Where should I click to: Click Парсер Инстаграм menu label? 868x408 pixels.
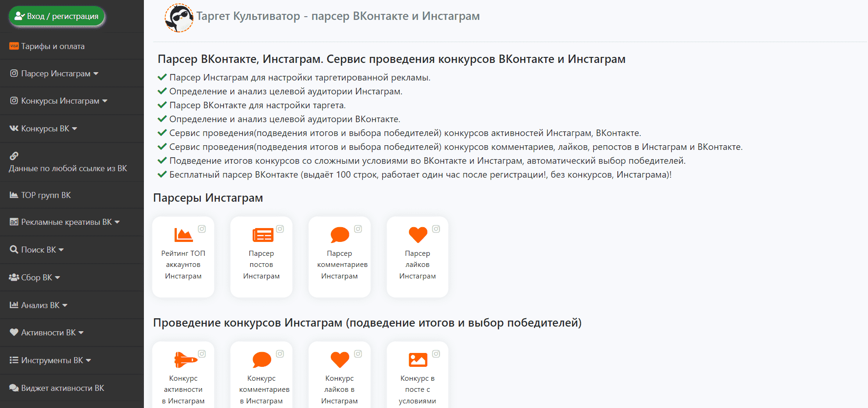coord(56,74)
